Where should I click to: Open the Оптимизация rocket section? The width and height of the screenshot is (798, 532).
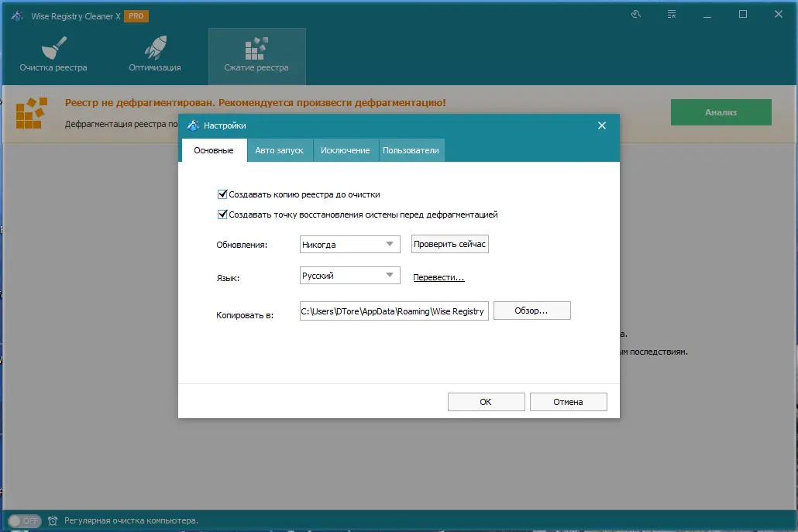click(x=155, y=56)
